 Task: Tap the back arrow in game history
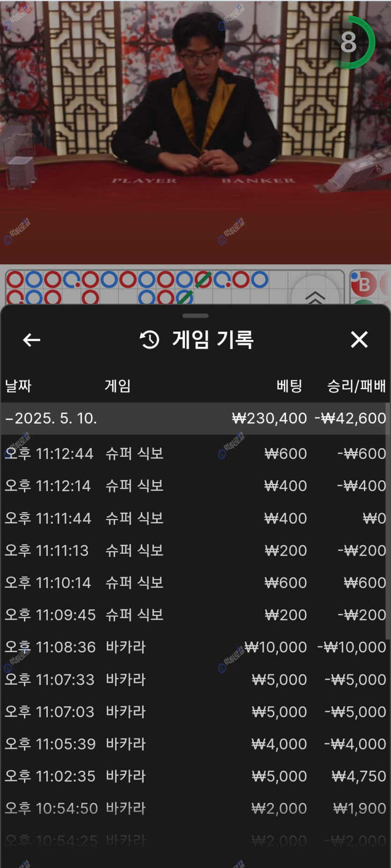point(31,340)
